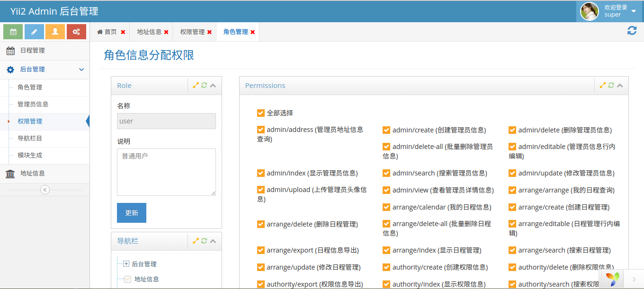644x289 pixels.
Task: Click reload icon in the Role panel
Action: coord(204,86)
